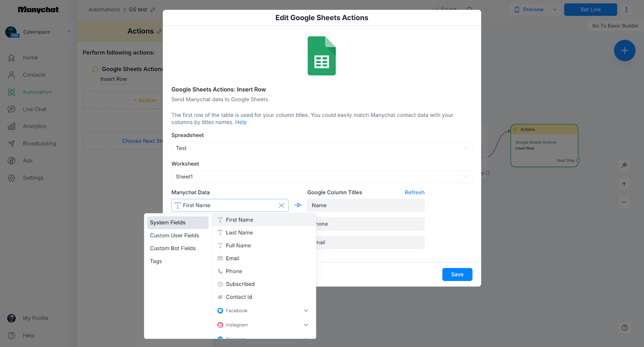Clear the Test spreadsheet selection
644x347 pixels.
click(465, 148)
